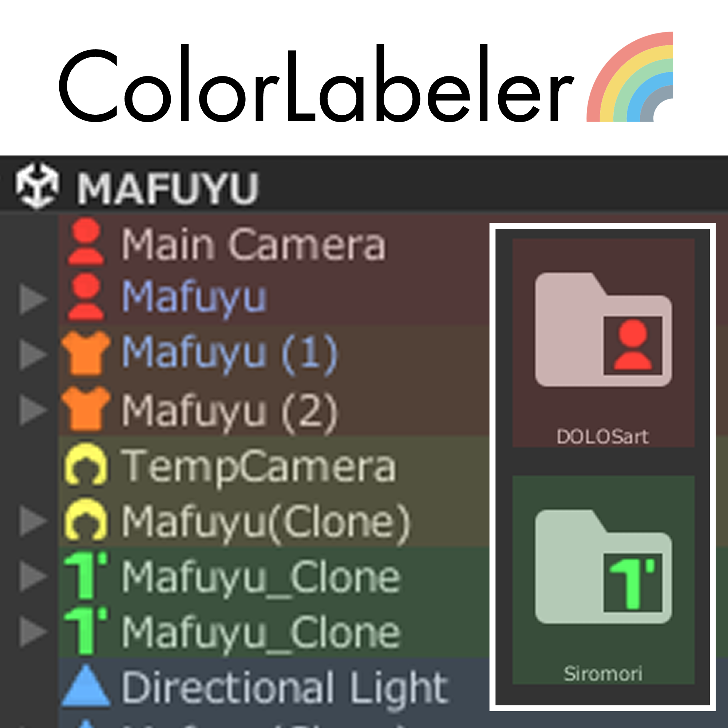Click the yellow hair icon on TempCamera
This screenshot has width=728, height=728.
coord(86,464)
